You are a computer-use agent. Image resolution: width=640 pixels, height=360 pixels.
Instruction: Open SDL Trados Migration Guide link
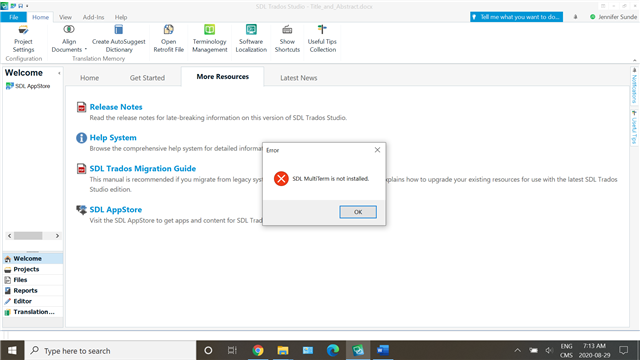pyautogui.click(x=143, y=169)
